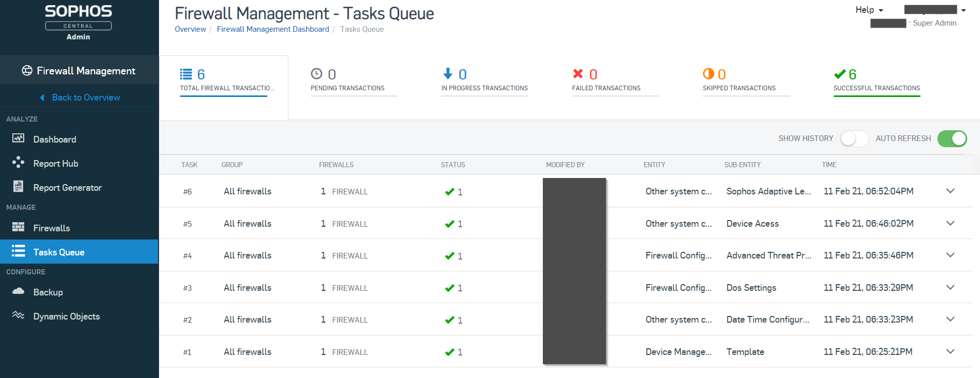The width and height of the screenshot is (980, 378).
Task: Expand task #1 row details chevron
Action: pyautogui.click(x=950, y=351)
